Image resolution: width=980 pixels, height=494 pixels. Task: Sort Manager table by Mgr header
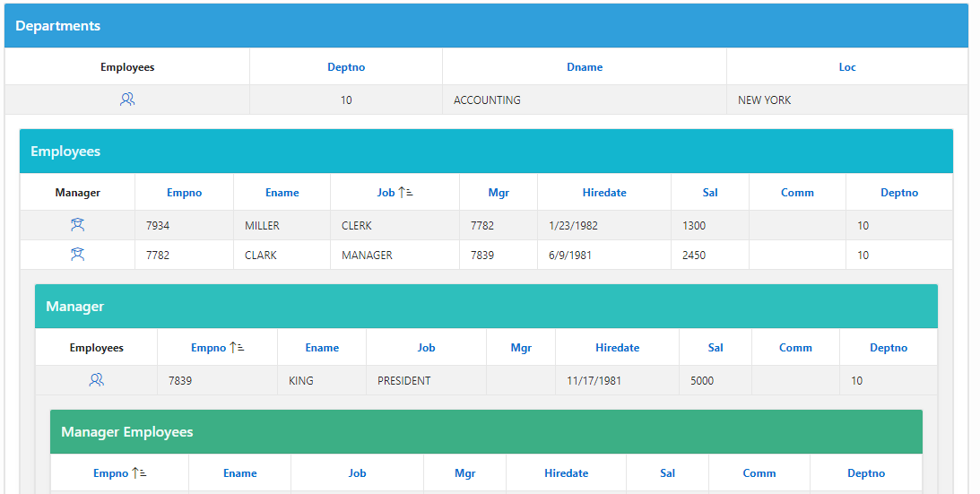pos(521,348)
